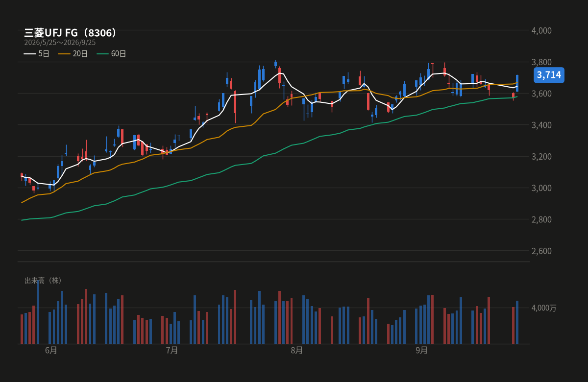588x382 pixels.
Task: Click the green 60日 line color swatch
Action: [102, 54]
